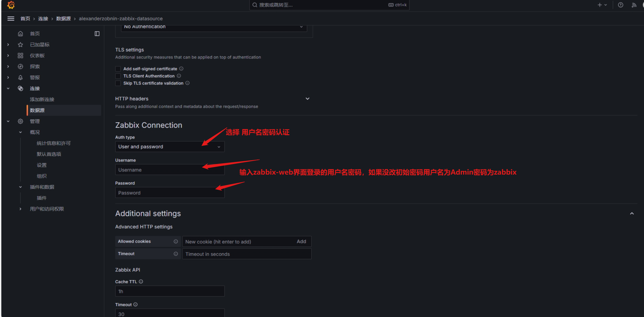Image resolution: width=644 pixels, height=317 pixels.
Task: Expand 已加星标 sidebar chevron
Action: pos(8,45)
